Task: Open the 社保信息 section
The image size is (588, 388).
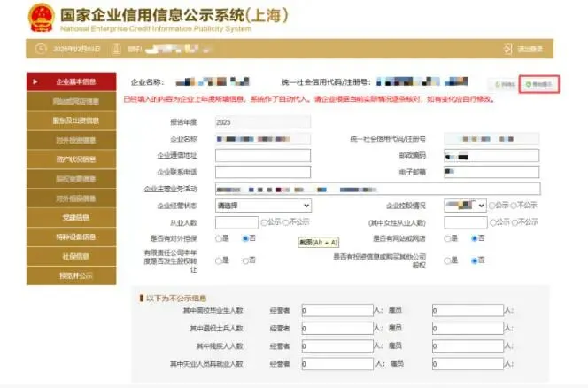Action: [x=71, y=257]
